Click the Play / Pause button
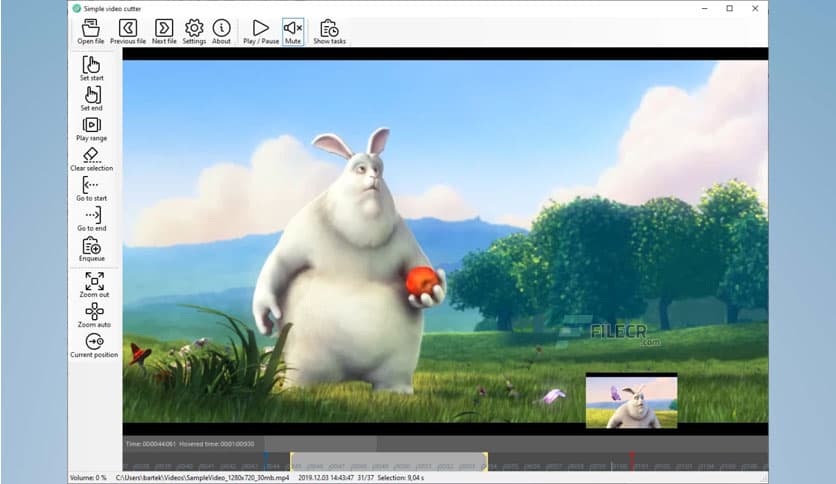This screenshot has width=836, height=484. 261,31
